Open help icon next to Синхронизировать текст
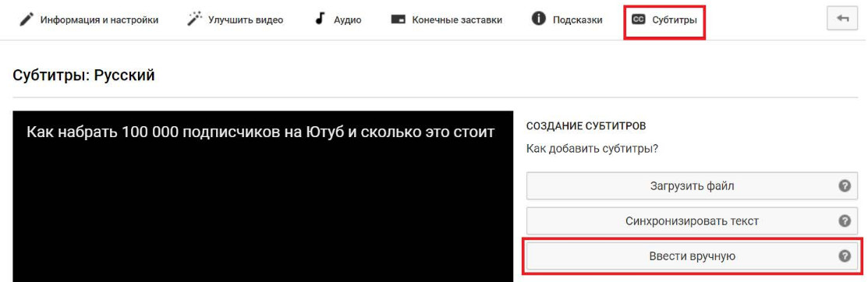This screenshot has width=868, height=282. pos(844,221)
